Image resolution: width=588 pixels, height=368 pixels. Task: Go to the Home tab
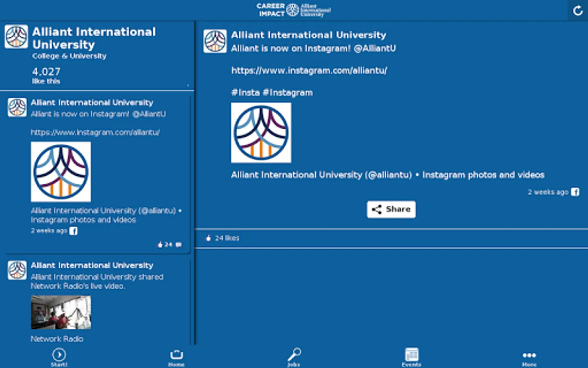[x=176, y=357]
